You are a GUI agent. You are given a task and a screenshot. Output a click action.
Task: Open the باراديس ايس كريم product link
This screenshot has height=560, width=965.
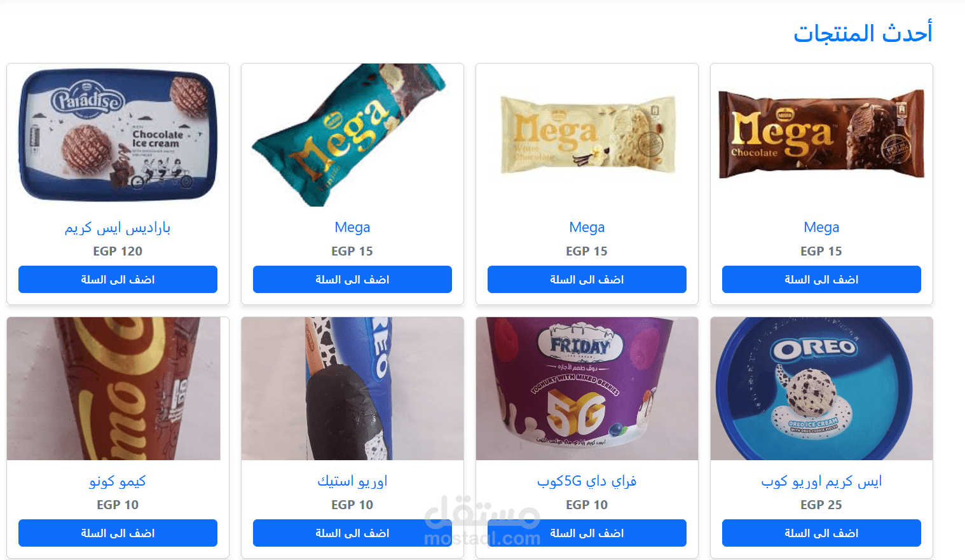118,228
